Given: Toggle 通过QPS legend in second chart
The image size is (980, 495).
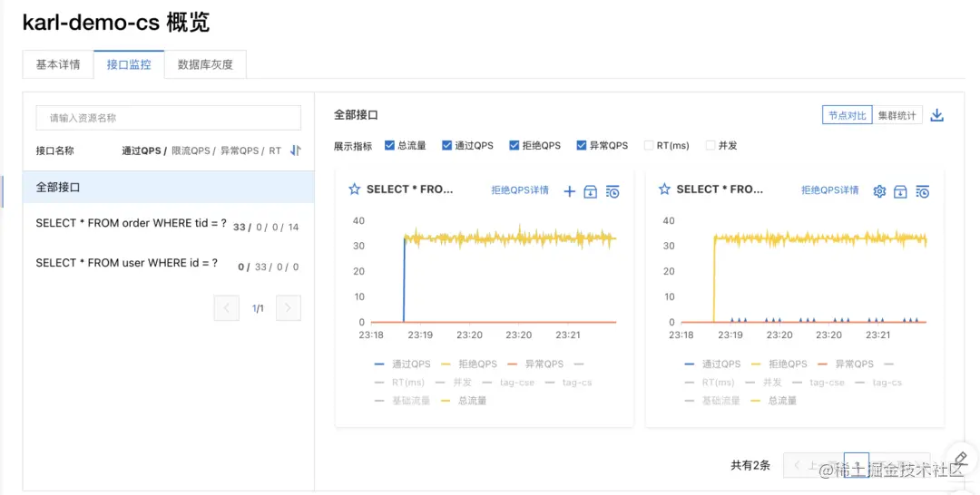Looking at the screenshot, I should pos(712,364).
